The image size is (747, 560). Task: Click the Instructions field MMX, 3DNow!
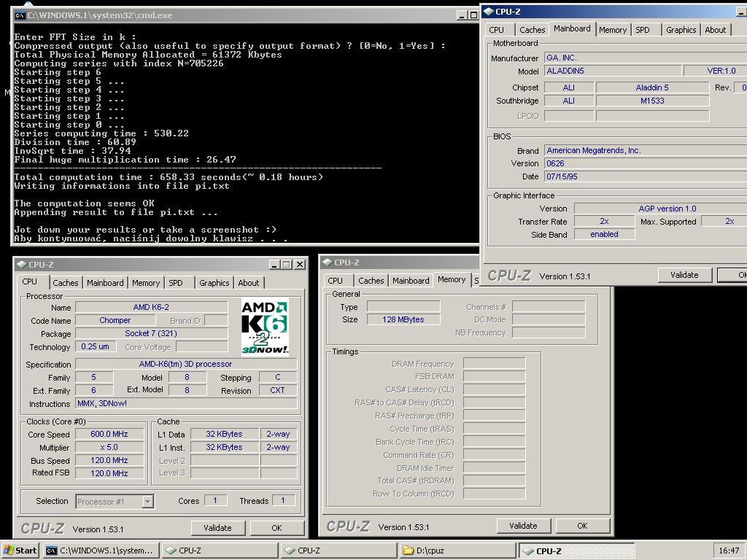coord(186,403)
